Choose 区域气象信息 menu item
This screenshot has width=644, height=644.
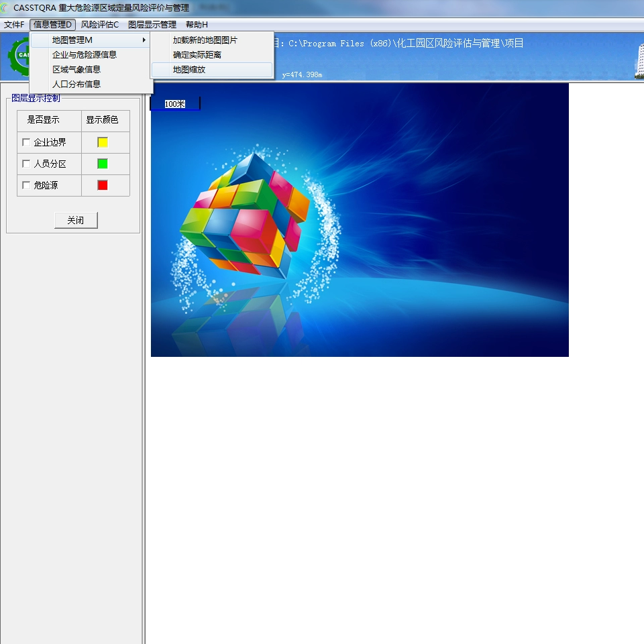76,69
